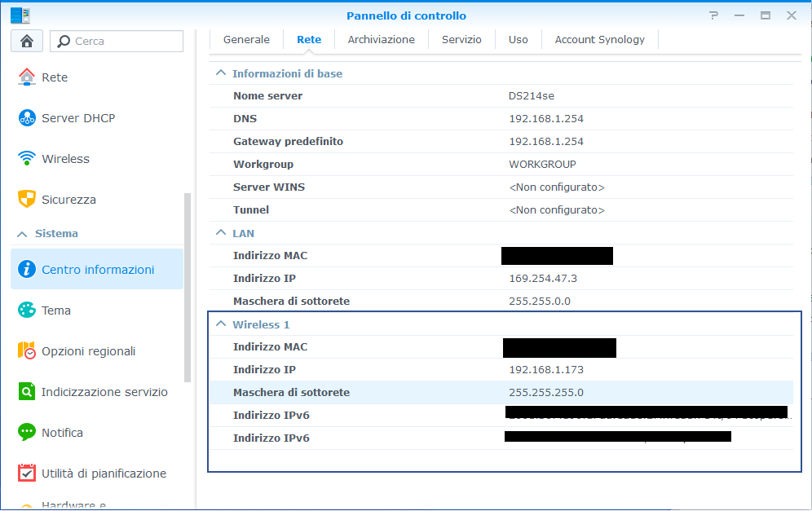Select the Nome server value DS214se
Viewport: 812px width, 511px height.
(x=532, y=96)
